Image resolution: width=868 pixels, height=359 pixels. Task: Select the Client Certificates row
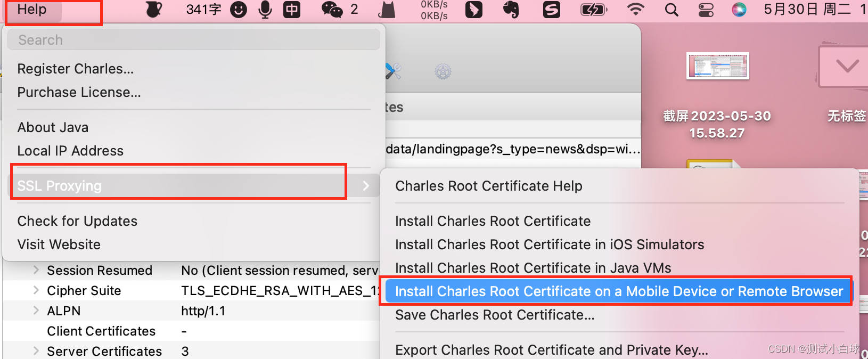pos(192,331)
